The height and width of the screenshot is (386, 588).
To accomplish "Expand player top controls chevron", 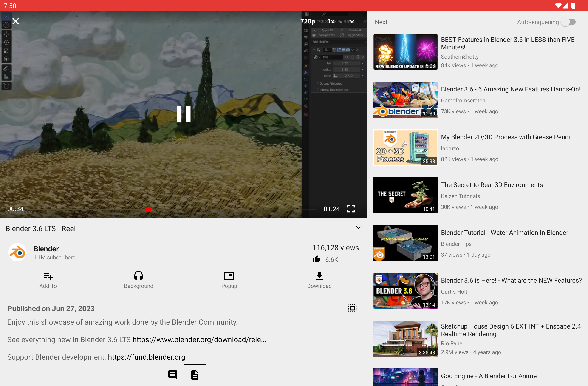I will [352, 22].
